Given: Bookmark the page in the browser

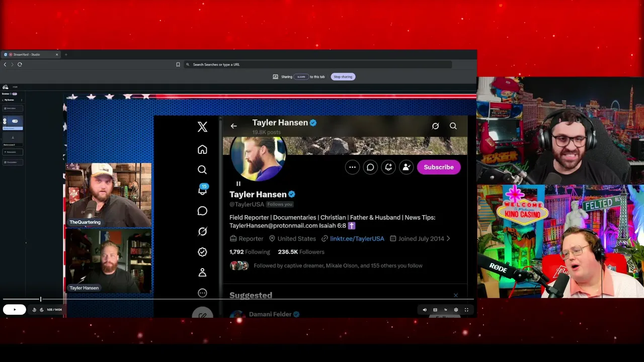Looking at the screenshot, I should (x=178, y=64).
